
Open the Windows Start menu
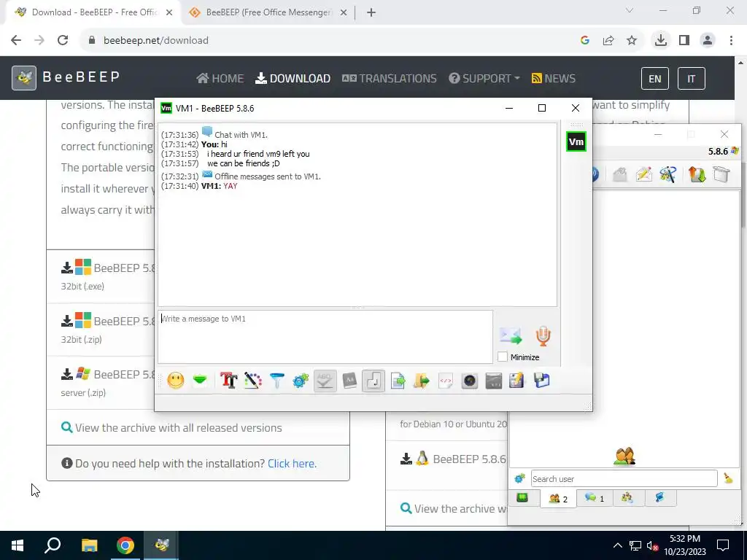[18, 545]
